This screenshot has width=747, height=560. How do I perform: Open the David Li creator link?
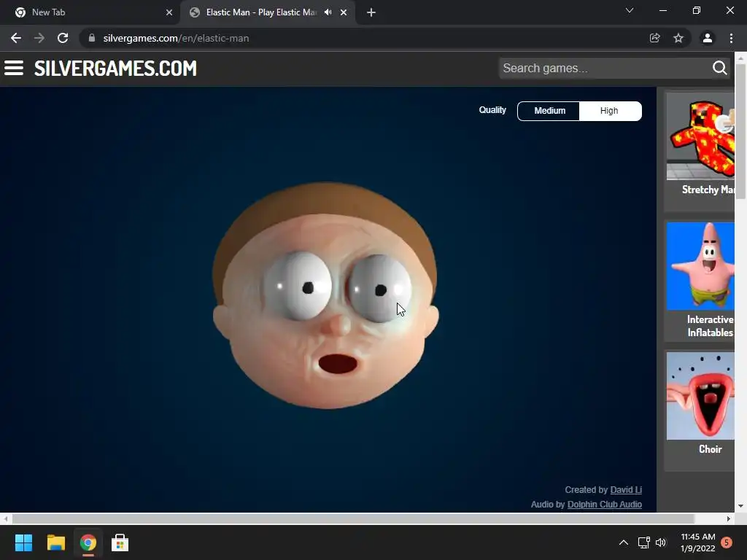[x=626, y=490]
